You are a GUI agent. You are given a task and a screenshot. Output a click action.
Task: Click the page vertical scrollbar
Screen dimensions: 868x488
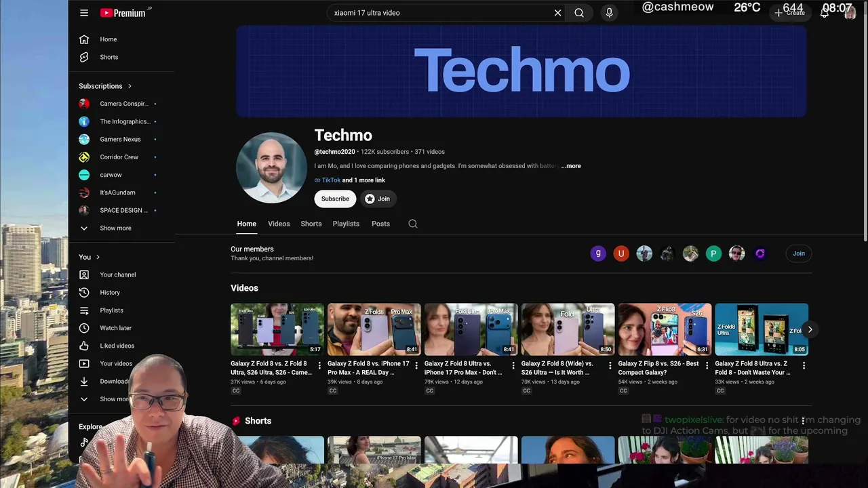[865, 122]
